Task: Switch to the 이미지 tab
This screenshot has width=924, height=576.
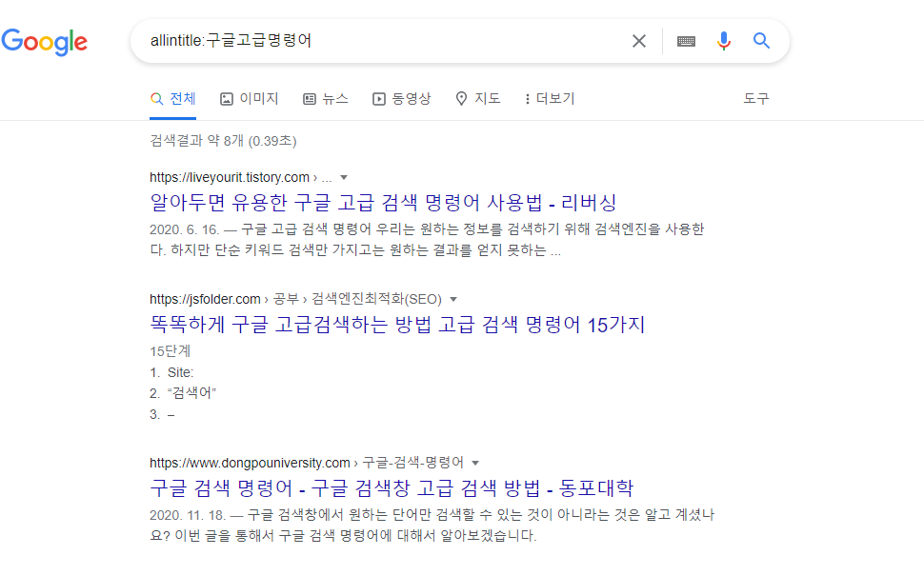Action: pyautogui.click(x=250, y=98)
